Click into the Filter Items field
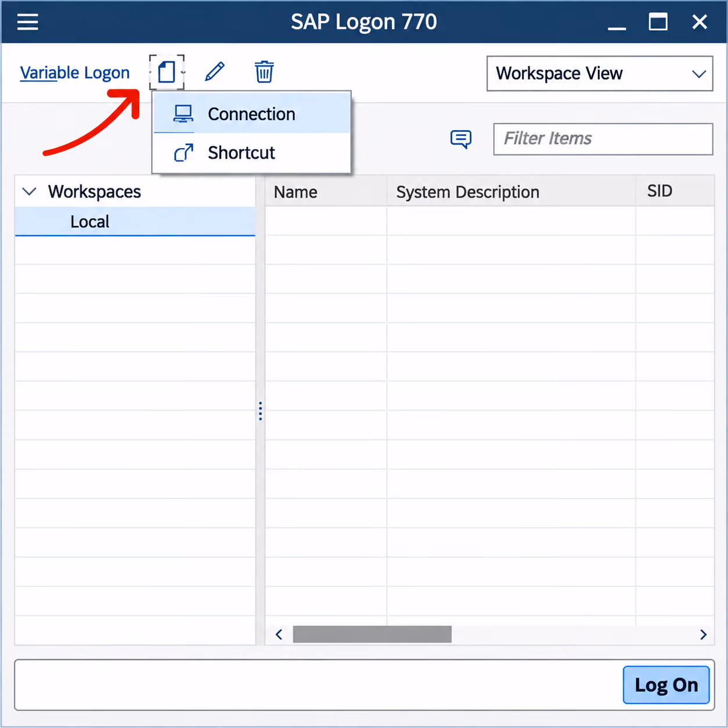 tap(603, 139)
